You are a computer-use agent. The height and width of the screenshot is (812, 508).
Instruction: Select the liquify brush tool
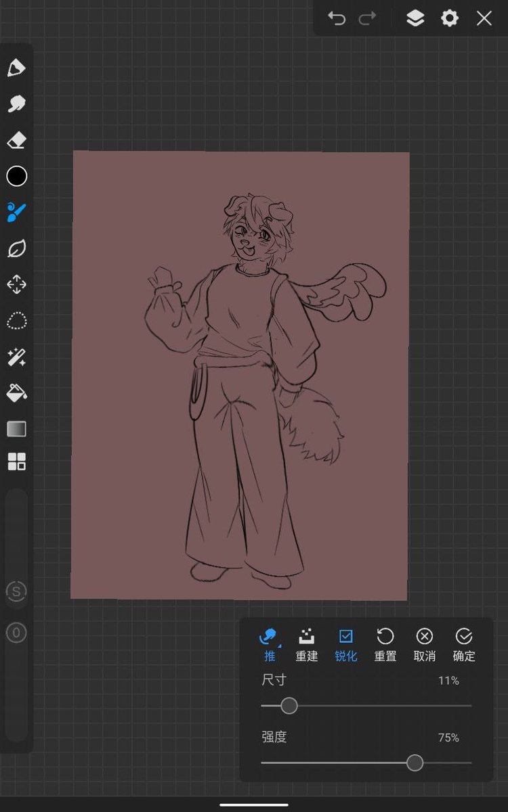(16, 212)
